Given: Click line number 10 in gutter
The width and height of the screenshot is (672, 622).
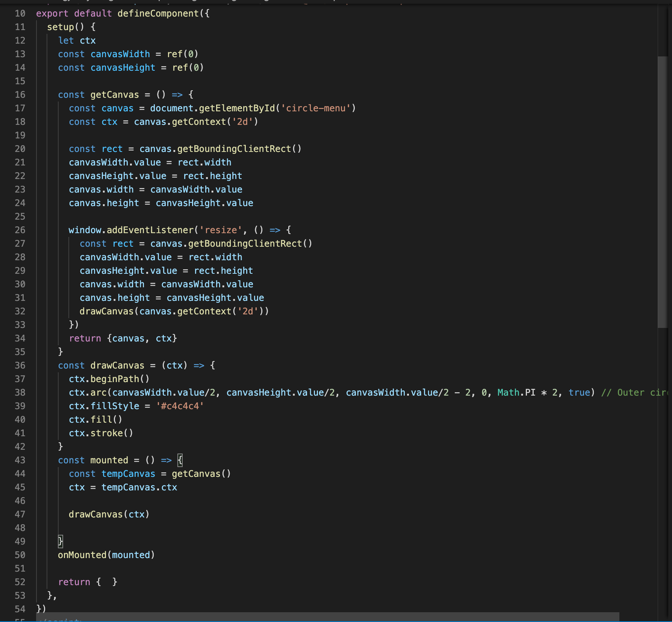Looking at the screenshot, I should (20, 14).
